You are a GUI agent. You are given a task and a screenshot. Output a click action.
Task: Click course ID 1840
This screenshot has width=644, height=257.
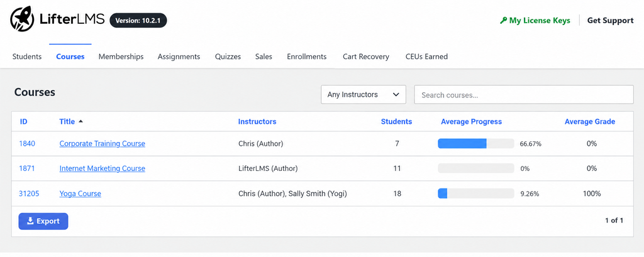pyautogui.click(x=27, y=144)
